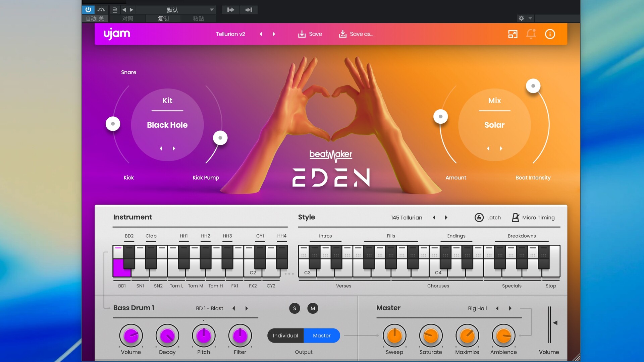
Task: Click the Maximize knob
Action: (x=467, y=336)
